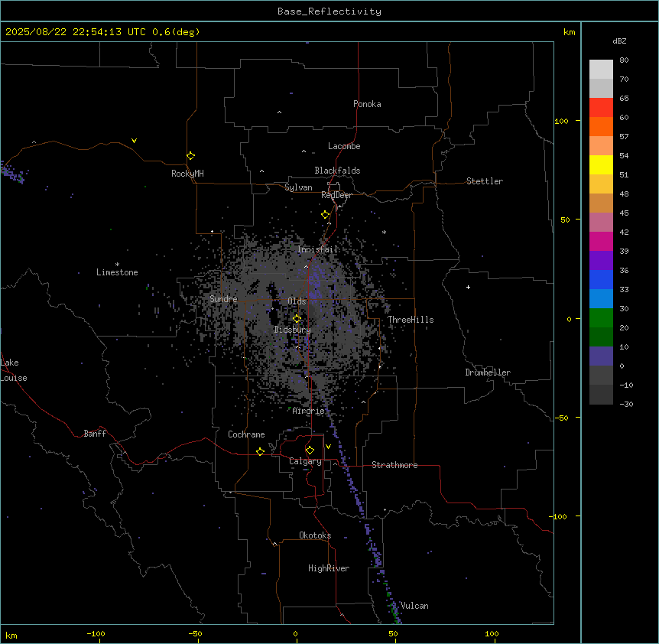This screenshot has width=659, height=644.
Task: Select the yellow diamond marker below Cochrane
Action: [260, 451]
